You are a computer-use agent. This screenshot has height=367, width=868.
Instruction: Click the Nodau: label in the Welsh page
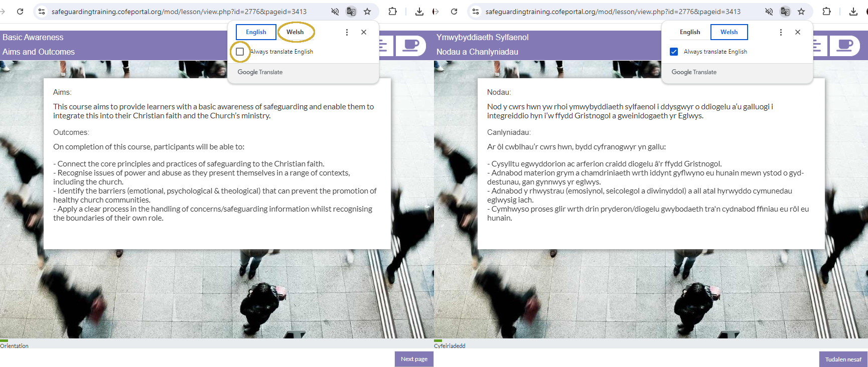(x=499, y=92)
